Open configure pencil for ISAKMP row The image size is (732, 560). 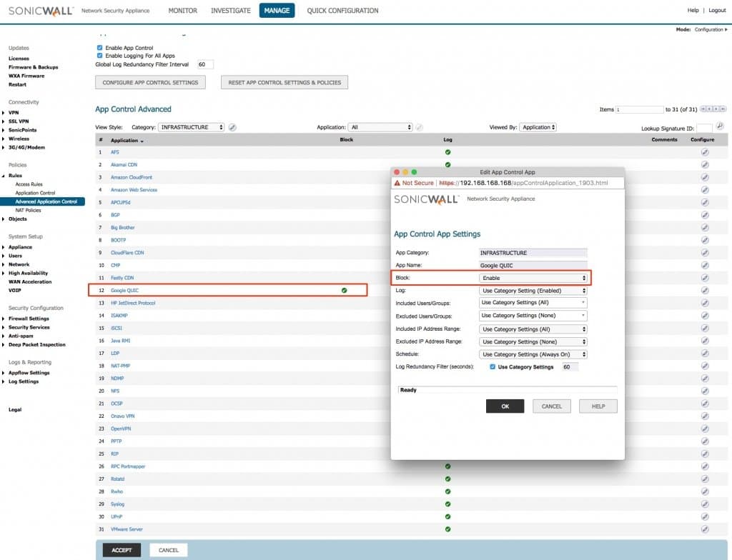tap(705, 316)
